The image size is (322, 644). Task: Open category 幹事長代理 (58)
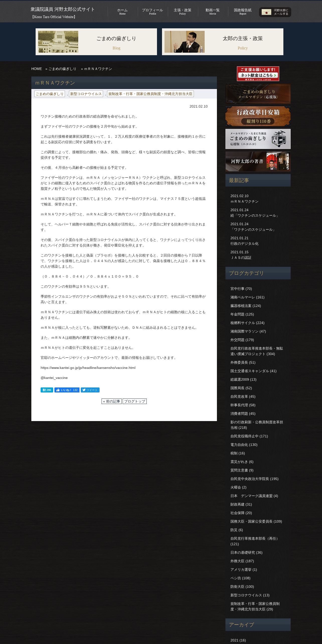pos(243,405)
